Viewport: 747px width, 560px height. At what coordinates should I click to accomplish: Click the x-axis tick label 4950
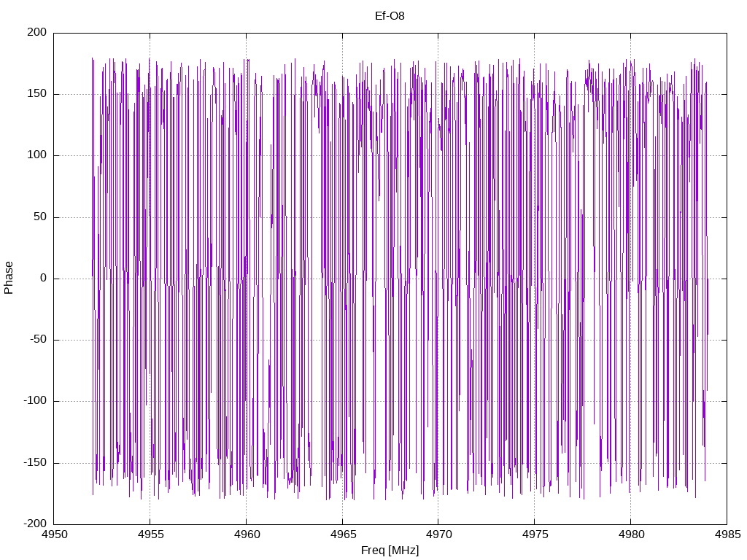click(54, 534)
